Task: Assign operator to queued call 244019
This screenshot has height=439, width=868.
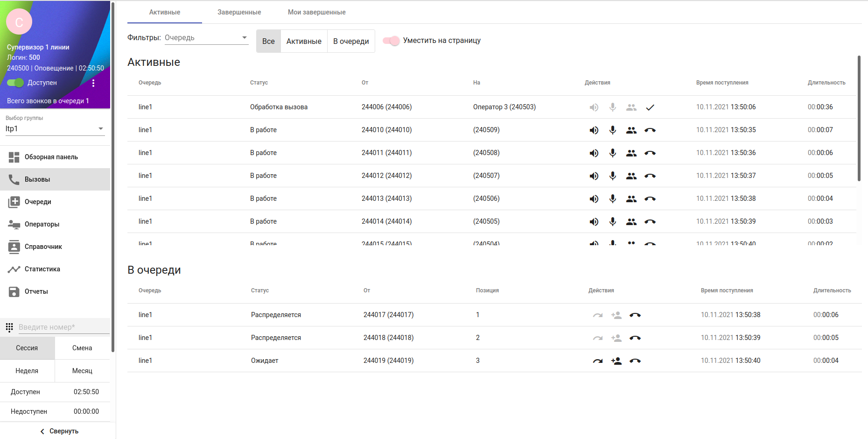Action: tap(616, 361)
